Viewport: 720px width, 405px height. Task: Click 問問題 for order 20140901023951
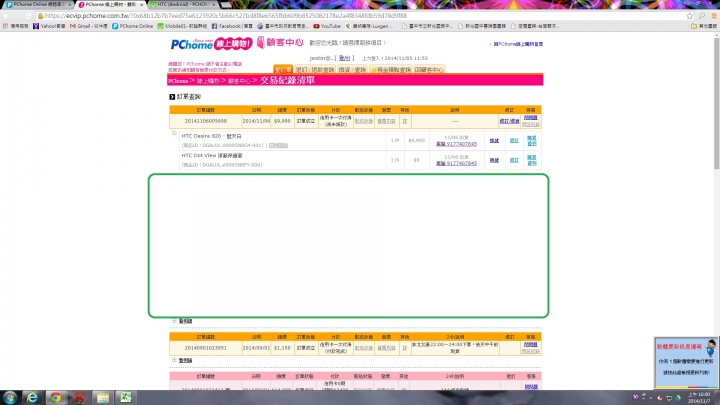(x=531, y=345)
